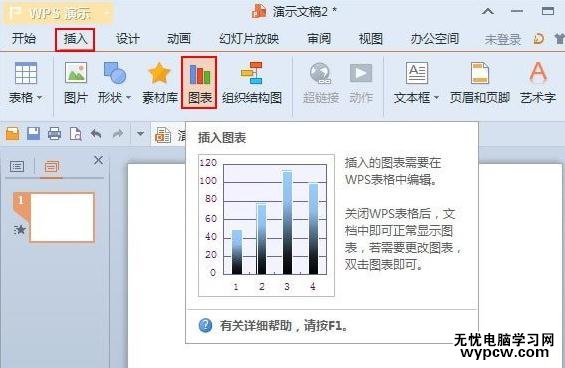Insert a chart with 图表

click(199, 83)
